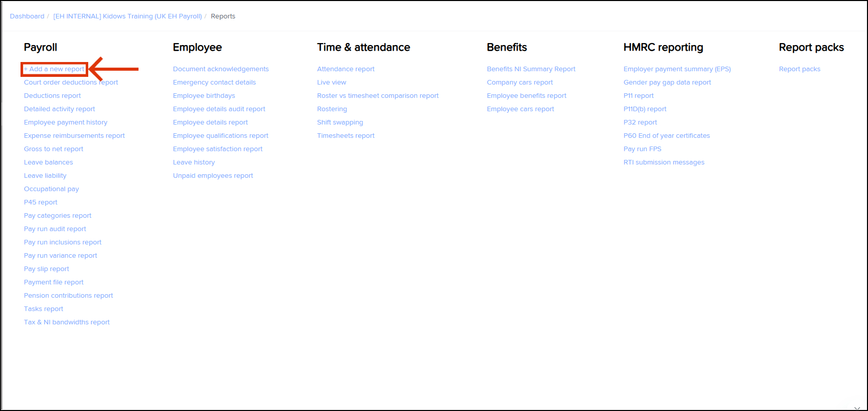Open the Report packs link
Screen dimensions: 868x411
(x=799, y=69)
